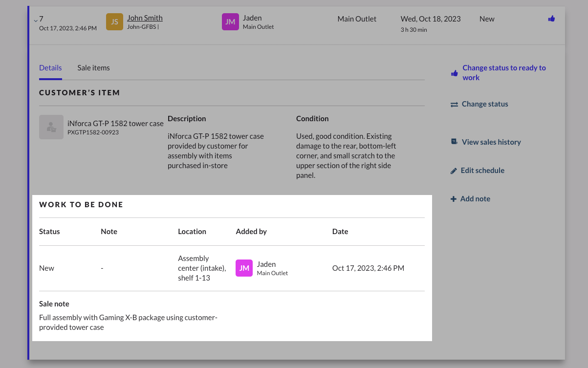Click the JM avatar in the Added by column
Viewport: 588px width, 368px height.
coord(244,268)
